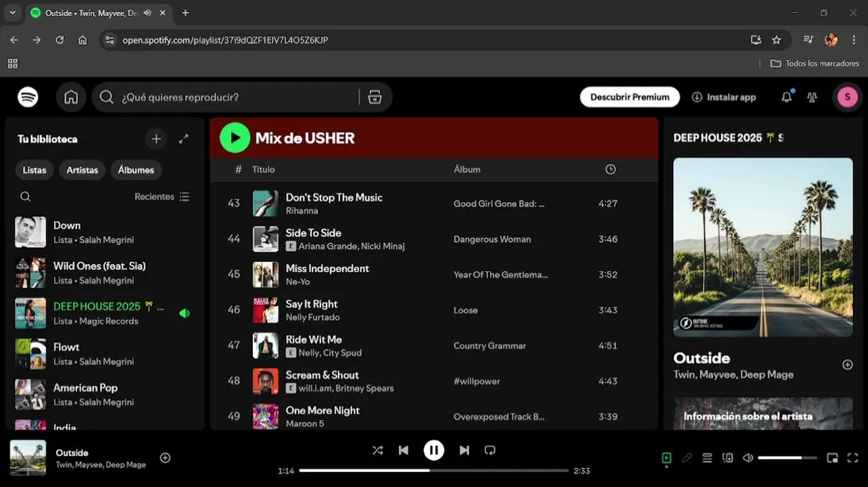The width and height of the screenshot is (868, 487).
Task: Toggle shuffle in the player bar
Action: click(377, 450)
